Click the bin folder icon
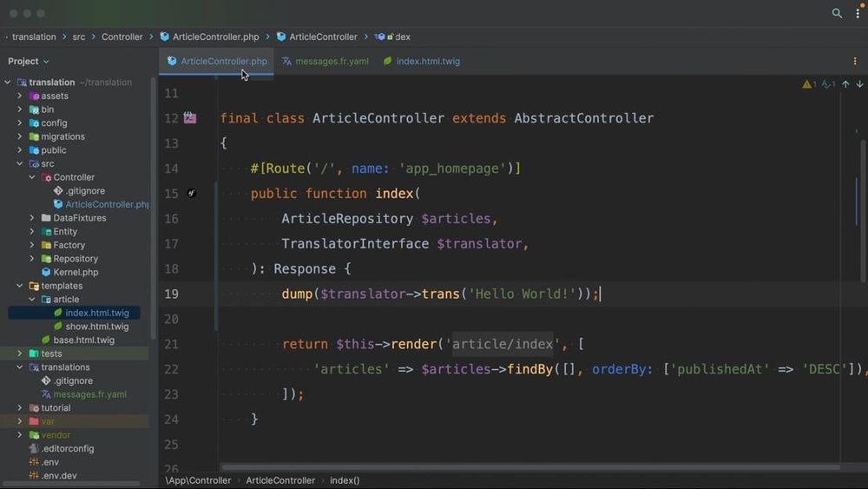 pos(34,109)
